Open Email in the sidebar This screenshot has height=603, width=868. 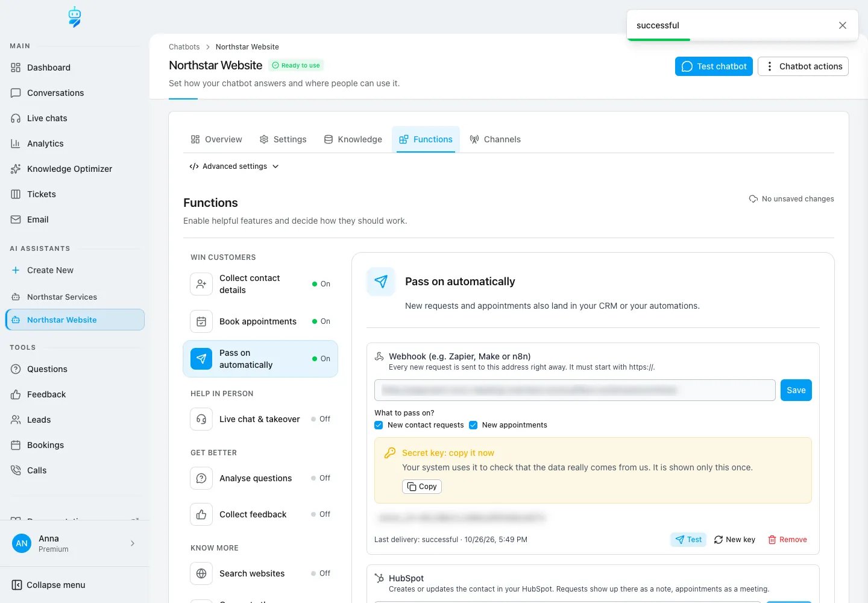(75, 219)
